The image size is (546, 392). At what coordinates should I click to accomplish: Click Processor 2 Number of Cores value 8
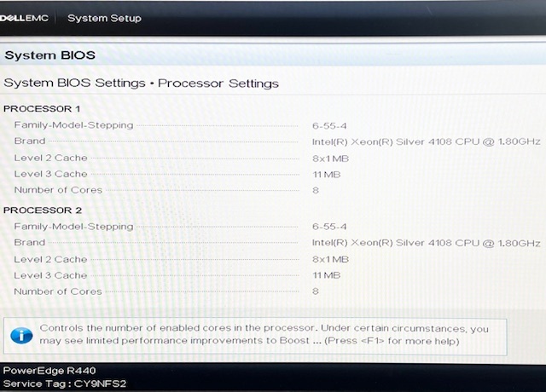pyautogui.click(x=316, y=291)
